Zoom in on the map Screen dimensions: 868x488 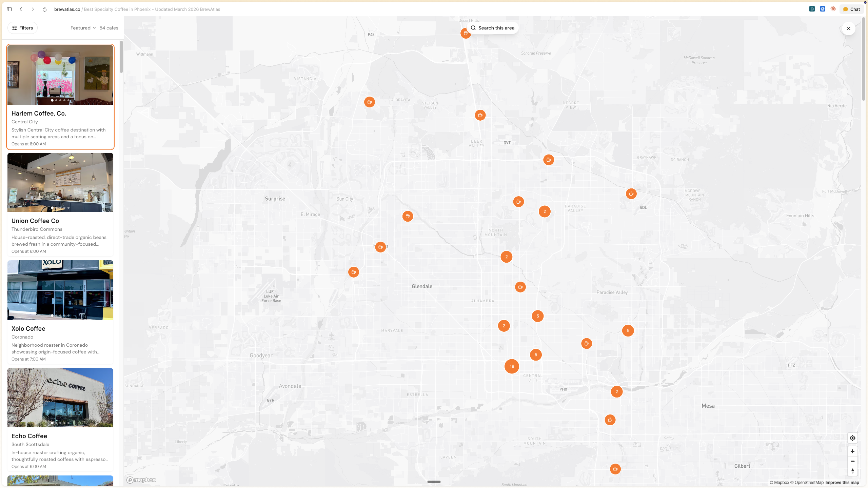click(852, 451)
